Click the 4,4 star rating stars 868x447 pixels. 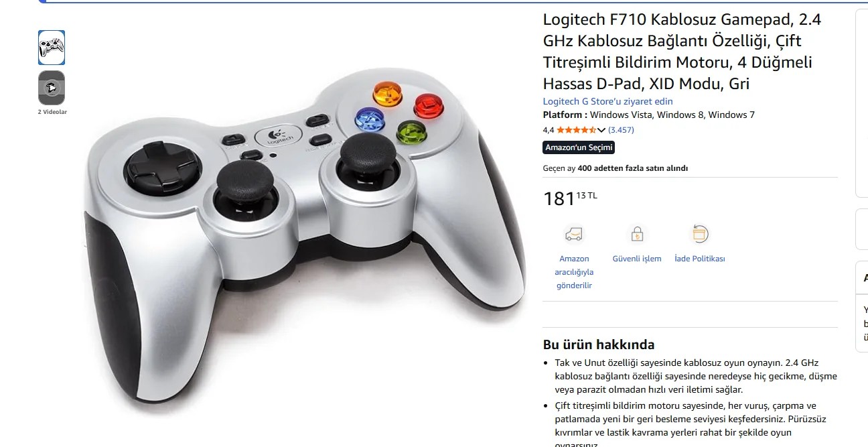tap(576, 130)
